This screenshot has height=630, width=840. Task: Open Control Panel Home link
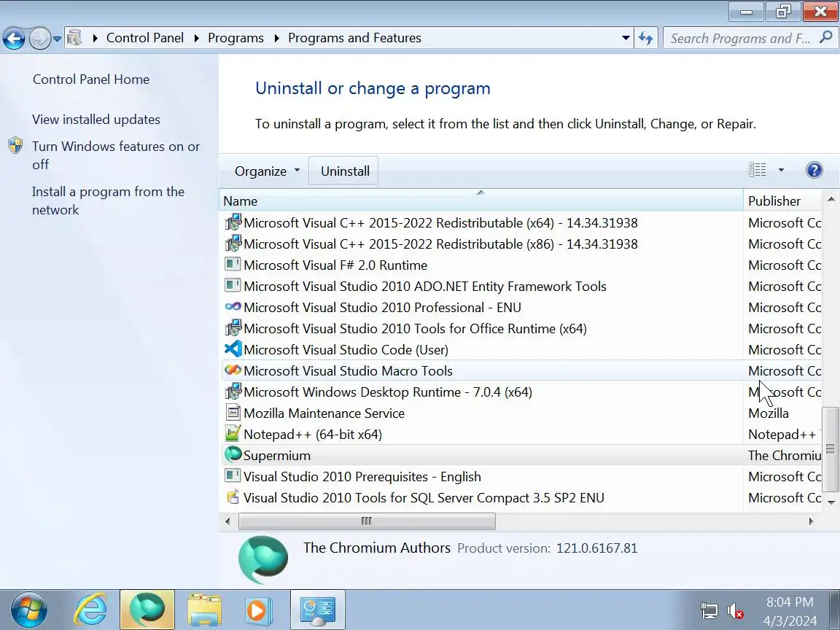(x=91, y=79)
